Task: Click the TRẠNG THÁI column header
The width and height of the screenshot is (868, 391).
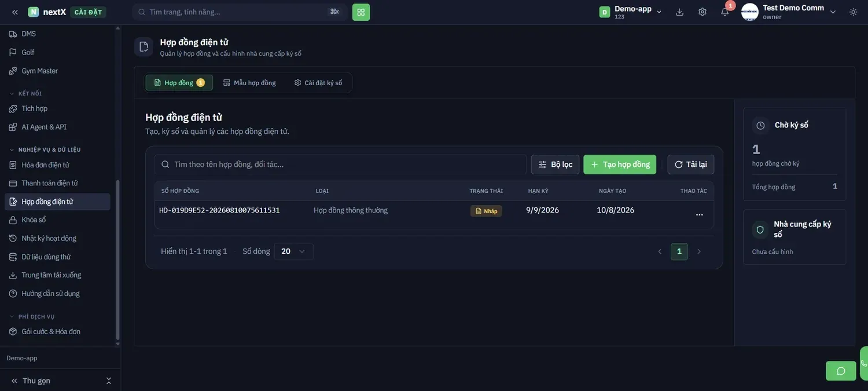Action: tap(486, 191)
